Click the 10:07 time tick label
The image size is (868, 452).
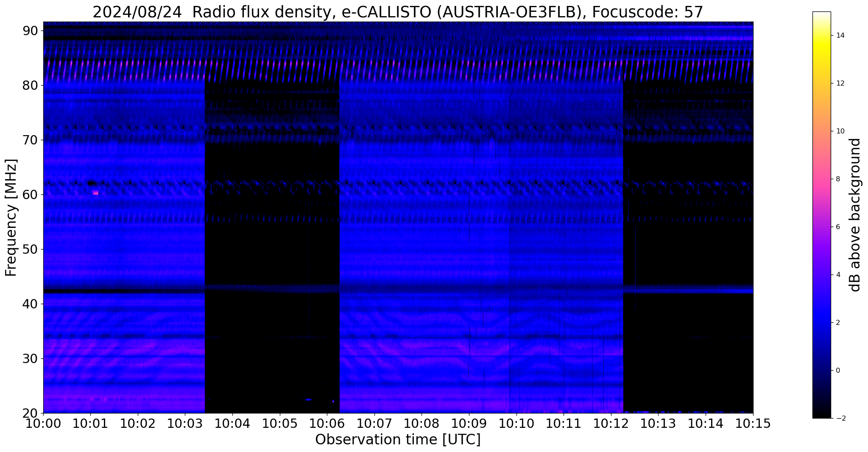pyautogui.click(x=374, y=423)
